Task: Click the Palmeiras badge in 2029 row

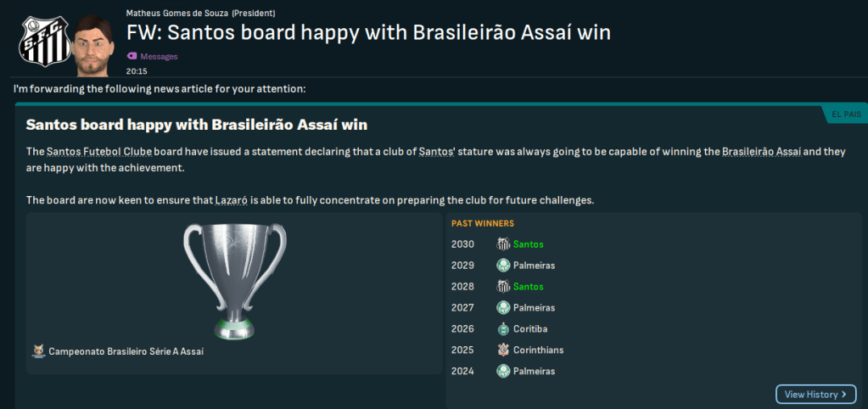Action: coord(504,266)
